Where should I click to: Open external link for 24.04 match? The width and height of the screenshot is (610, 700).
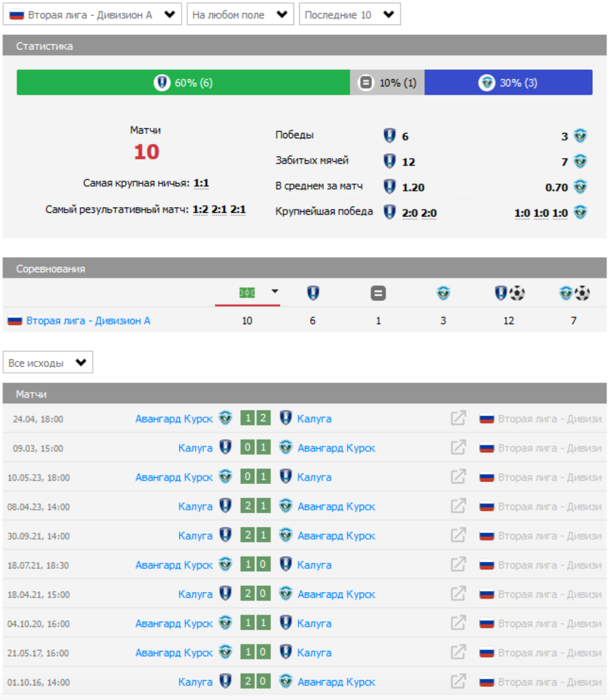[x=458, y=418]
